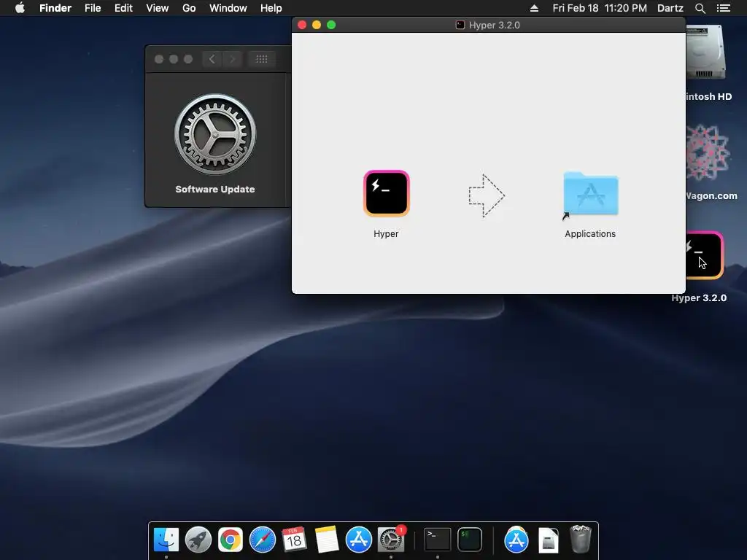Viewport: 747px width, 560px height.
Task: Open the Window menu
Action: click(228, 8)
